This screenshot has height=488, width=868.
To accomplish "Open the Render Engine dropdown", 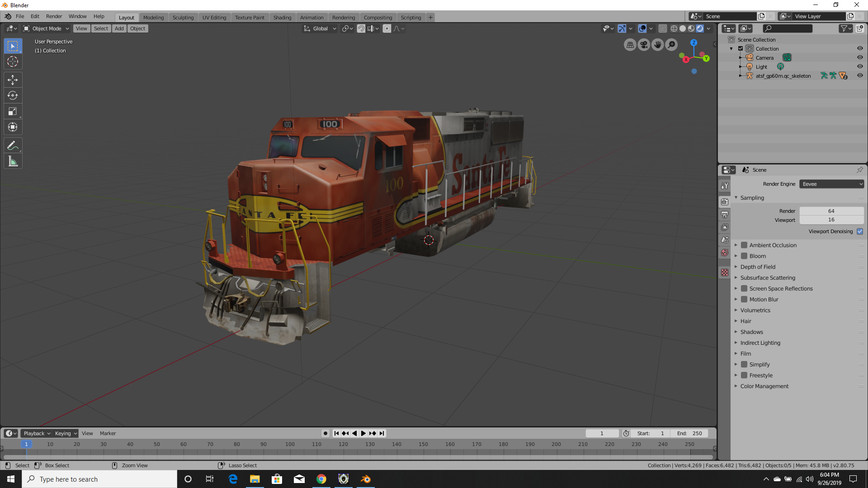I will pos(832,184).
